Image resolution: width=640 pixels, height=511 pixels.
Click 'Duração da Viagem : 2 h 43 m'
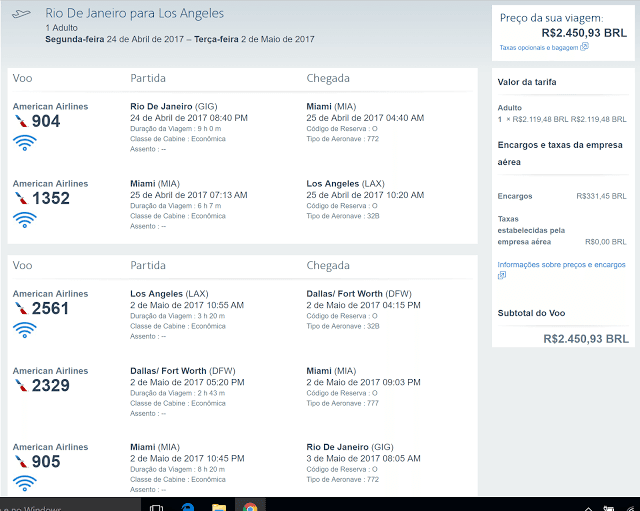tap(178, 393)
